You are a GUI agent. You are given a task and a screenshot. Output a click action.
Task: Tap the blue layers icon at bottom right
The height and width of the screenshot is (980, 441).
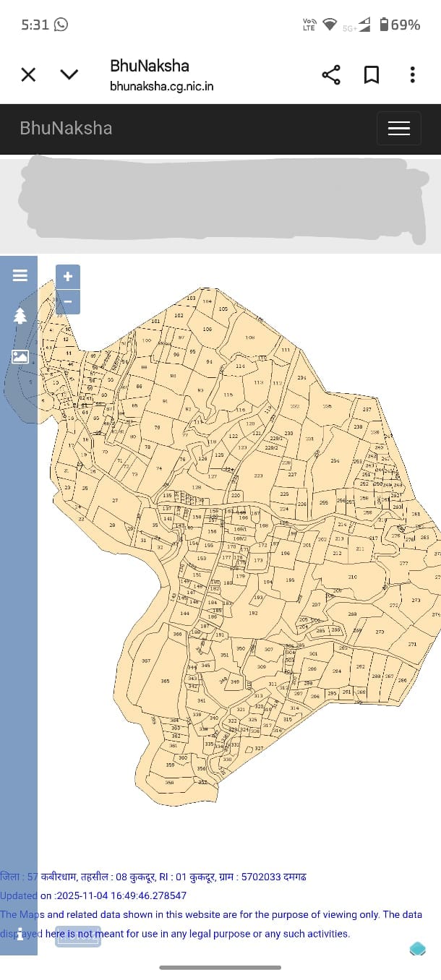click(x=417, y=949)
